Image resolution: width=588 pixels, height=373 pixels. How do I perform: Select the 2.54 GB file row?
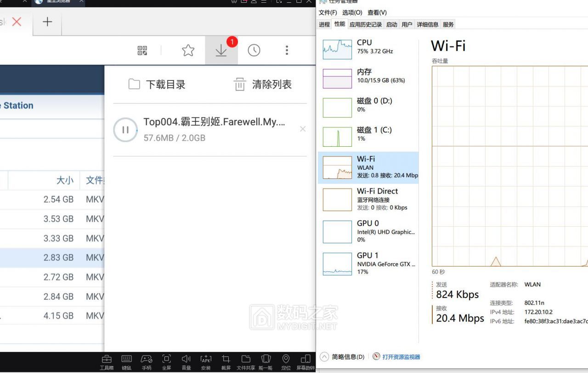coord(52,200)
